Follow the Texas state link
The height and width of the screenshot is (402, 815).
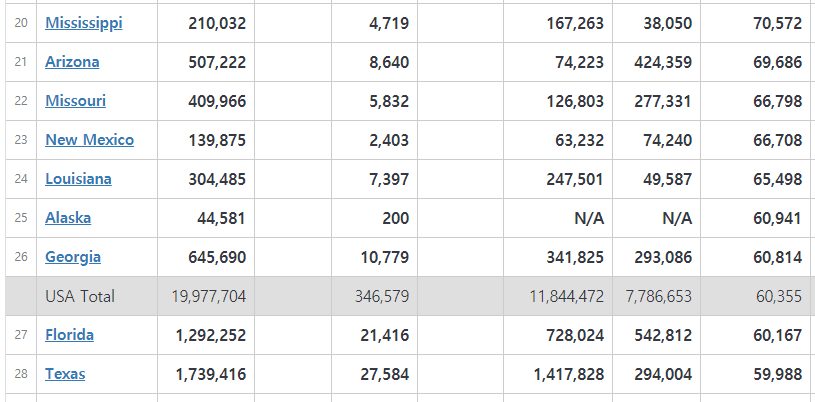coord(65,374)
